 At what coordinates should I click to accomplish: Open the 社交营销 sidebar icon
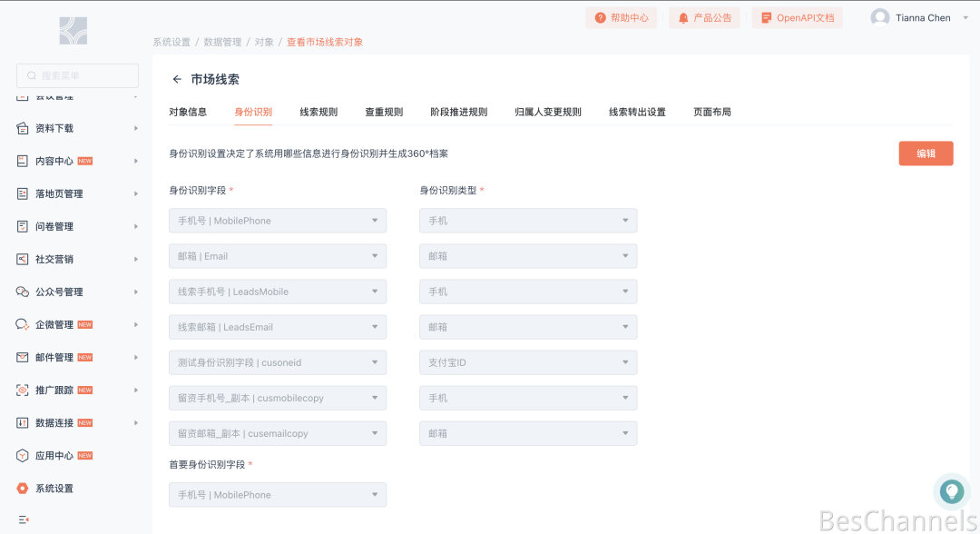(x=23, y=259)
